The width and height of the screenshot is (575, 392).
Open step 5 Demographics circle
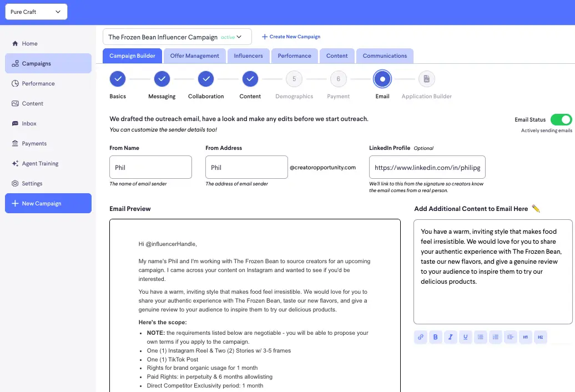(x=294, y=79)
